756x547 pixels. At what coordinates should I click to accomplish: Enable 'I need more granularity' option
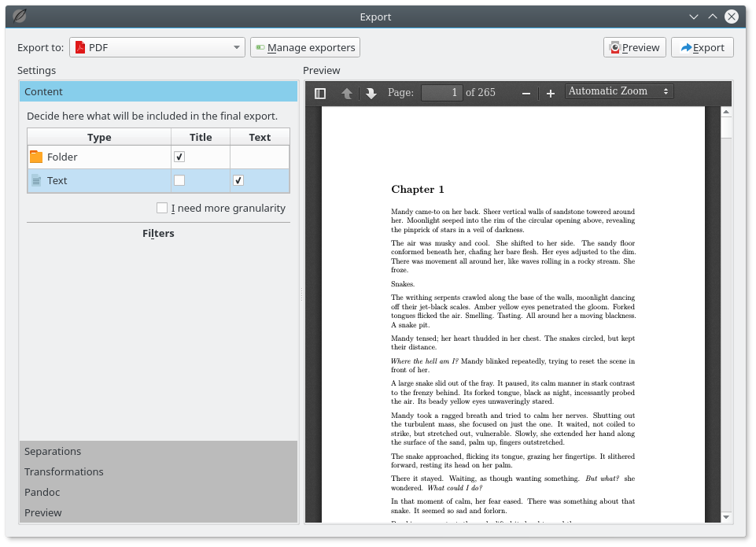[x=162, y=209]
